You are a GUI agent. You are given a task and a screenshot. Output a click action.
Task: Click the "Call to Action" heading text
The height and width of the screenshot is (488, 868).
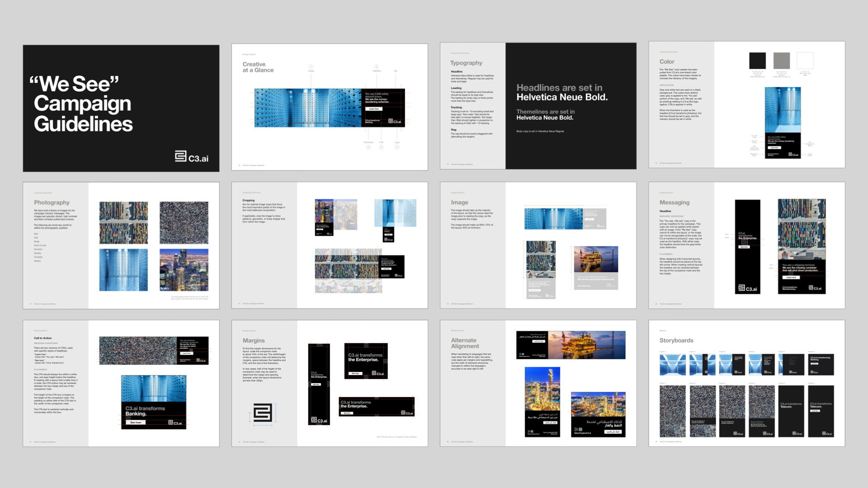click(43, 338)
